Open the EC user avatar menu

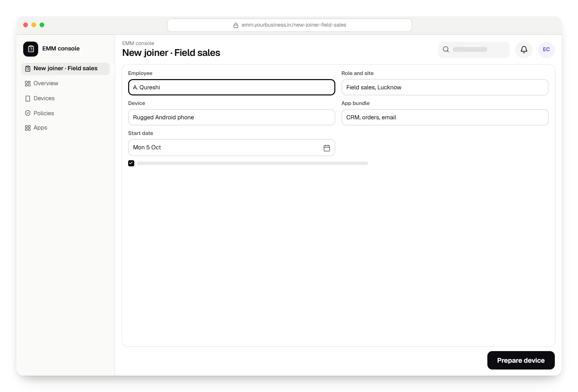546,50
